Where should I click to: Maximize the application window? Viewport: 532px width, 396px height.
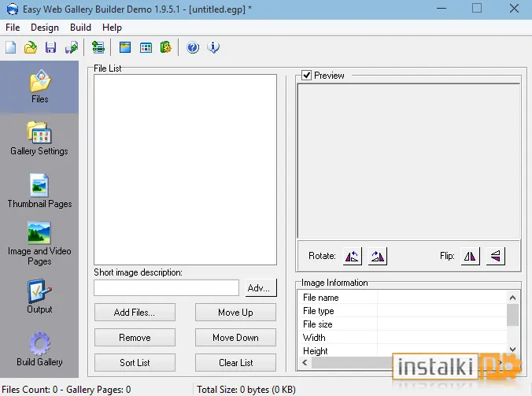(477, 9)
